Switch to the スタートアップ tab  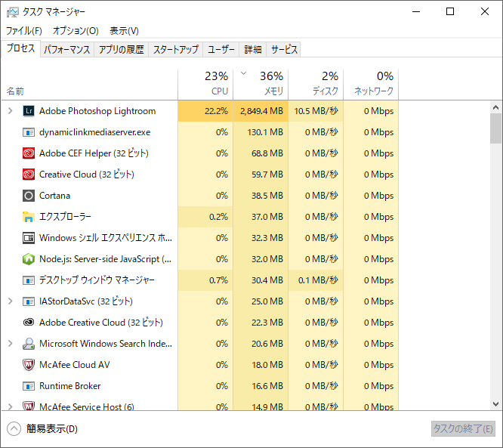point(176,49)
